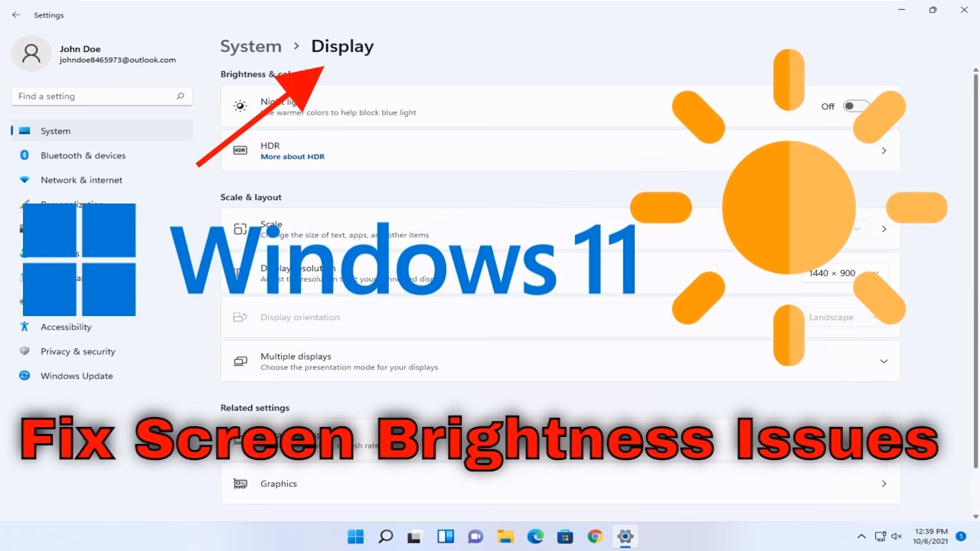This screenshot has width=980, height=551.
Task: Open the More about HDR link
Action: coord(292,157)
